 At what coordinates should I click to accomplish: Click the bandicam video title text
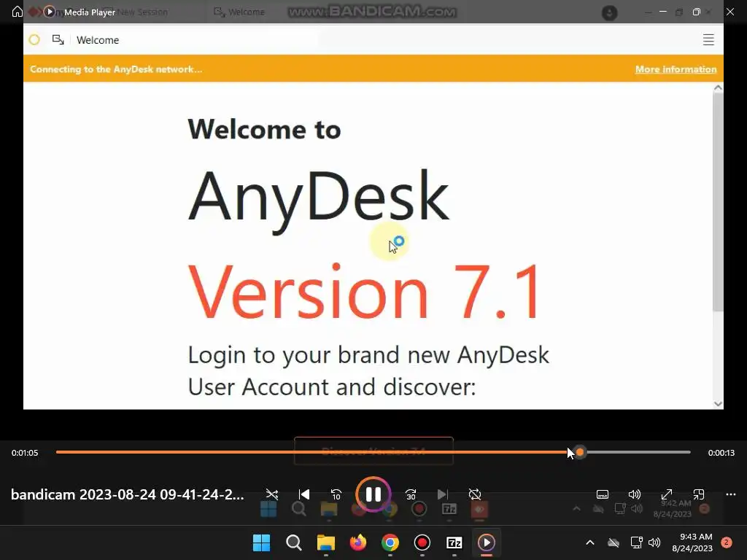point(128,494)
